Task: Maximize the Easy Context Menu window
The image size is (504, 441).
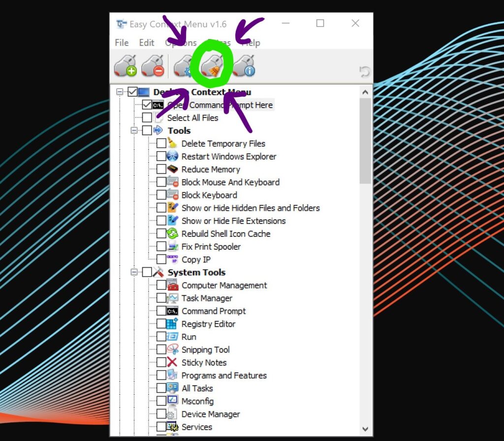Action: 320,23
